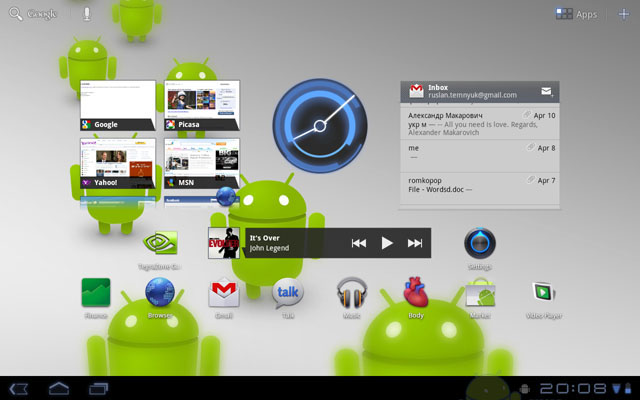Launch the Browser app

(160, 298)
